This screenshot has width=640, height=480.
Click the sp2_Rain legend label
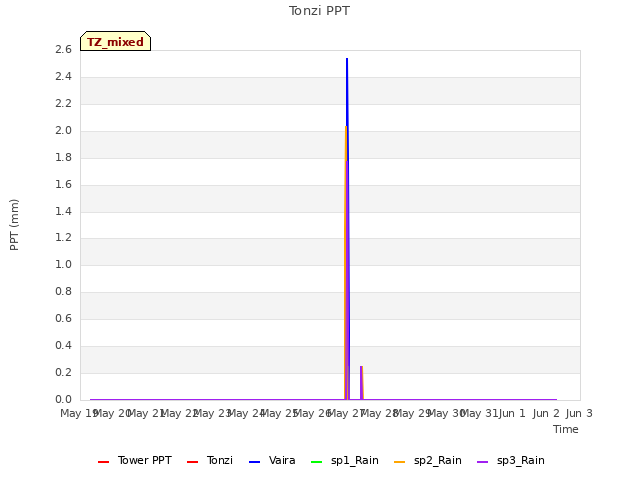pyautogui.click(x=438, y=460)
